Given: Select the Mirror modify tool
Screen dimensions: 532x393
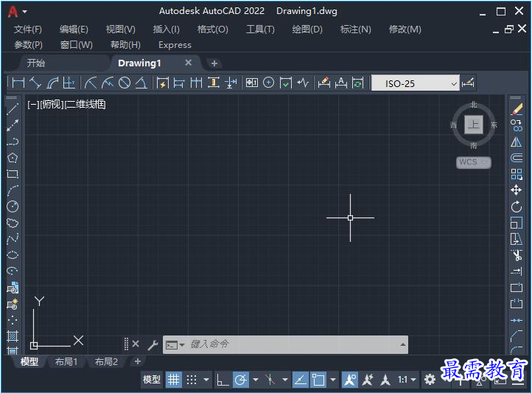Looking at the screenshot, I should 517,142.
